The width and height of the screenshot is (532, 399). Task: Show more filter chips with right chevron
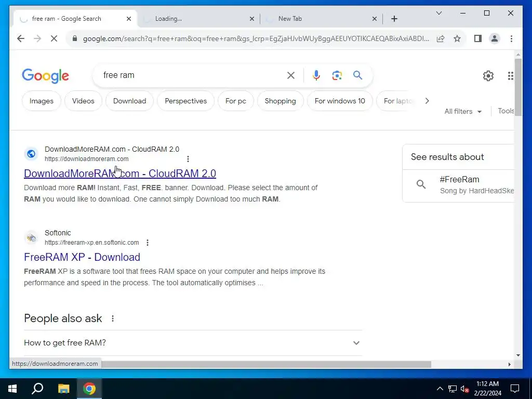click(x=427, y=101)
